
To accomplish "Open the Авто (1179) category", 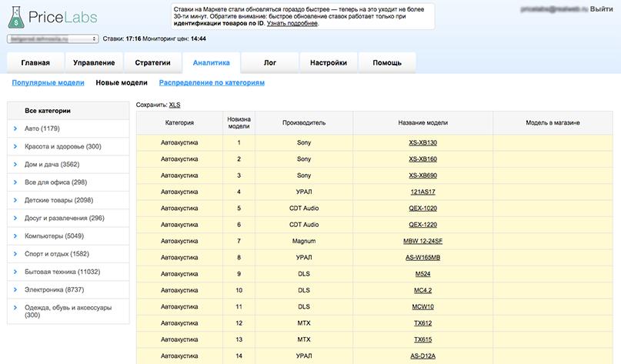I will tap(42, 129).
